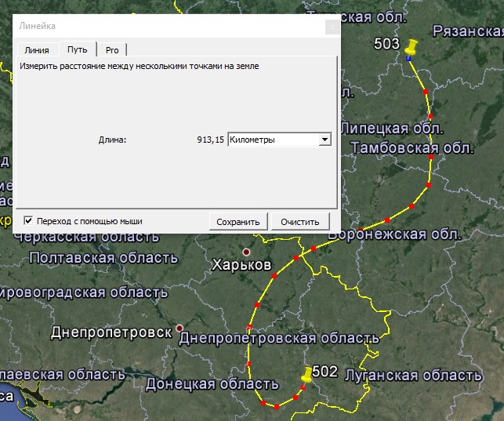Select the Харьков city marker dot
504x421 pixels.
(246, 252)
